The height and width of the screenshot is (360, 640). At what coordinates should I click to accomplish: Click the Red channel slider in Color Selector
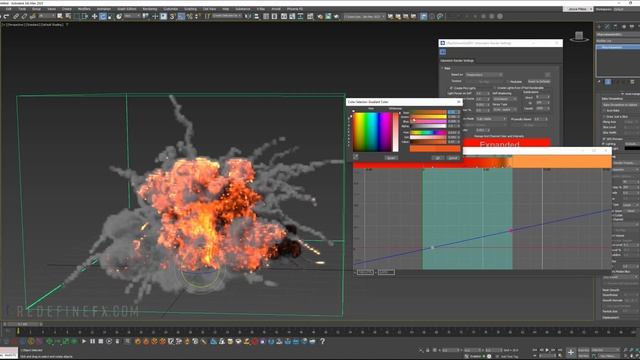[428, 112]
